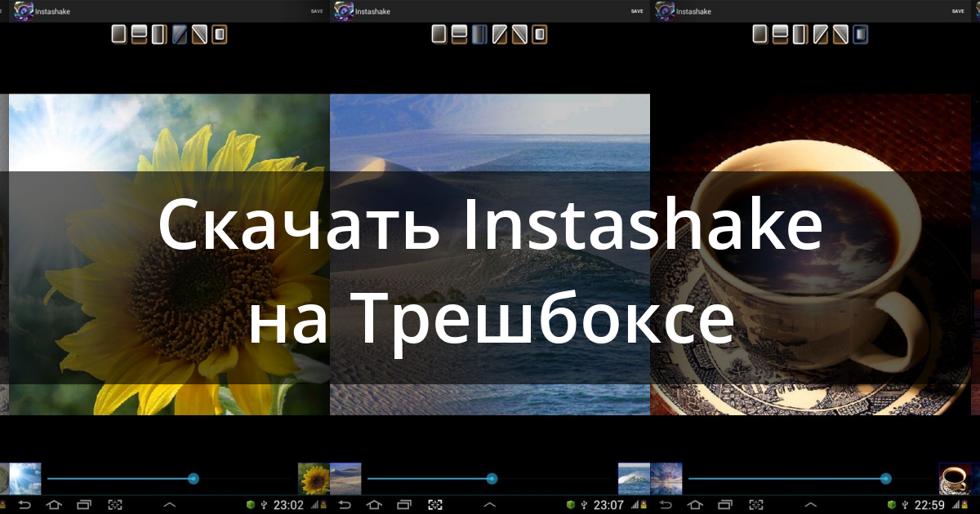This screenshot has width=980, height=514.
Task: Click the blended desert ocean preview image
Action: pyautogui.click(x=490, y=255)
